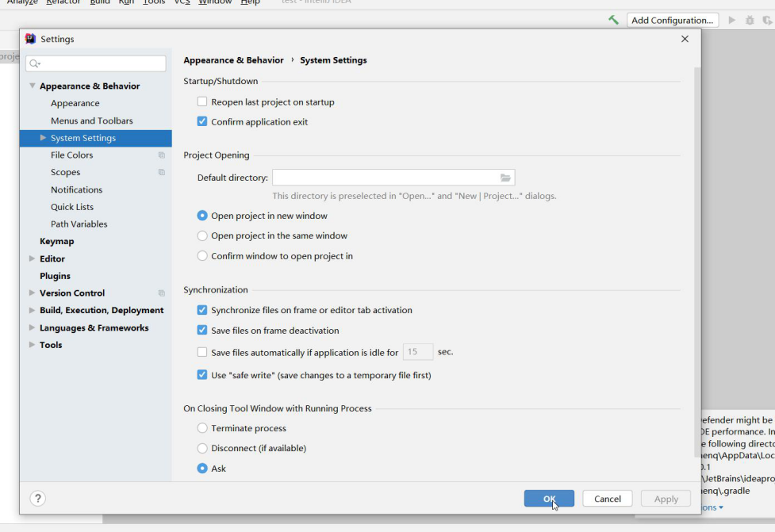Click the project-level icon beside File Colors
This screenshot has width=775, height=532.
162,155
